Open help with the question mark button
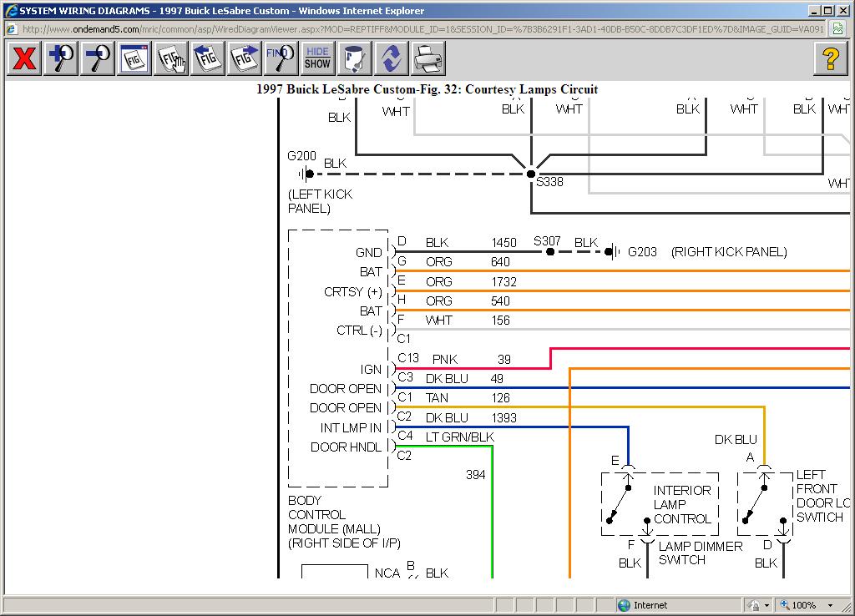This screenshot has height=616, width=855. (x=830, y=58)
